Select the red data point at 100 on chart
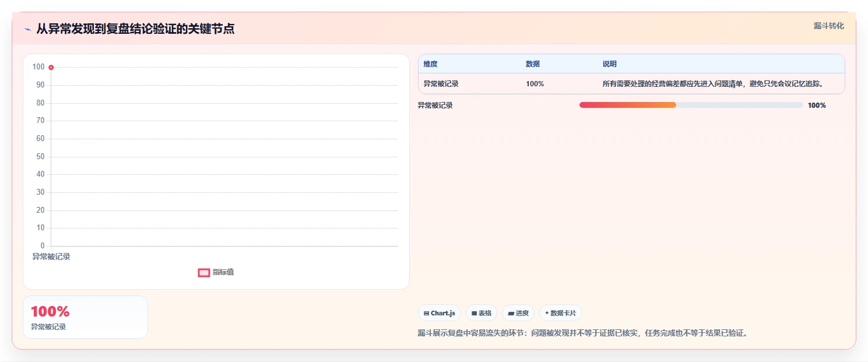The width and height of the screenshot is (868, 362). coord(51,68)
